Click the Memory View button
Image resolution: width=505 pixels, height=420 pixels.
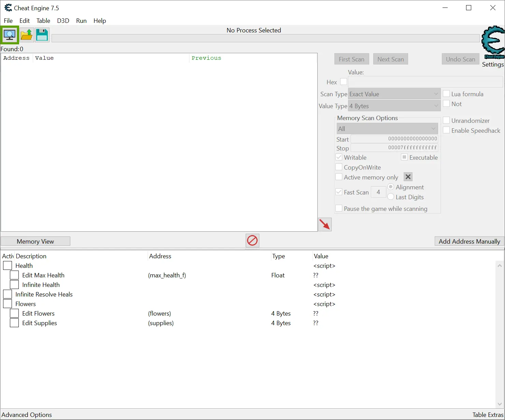[x=35, y=241]
